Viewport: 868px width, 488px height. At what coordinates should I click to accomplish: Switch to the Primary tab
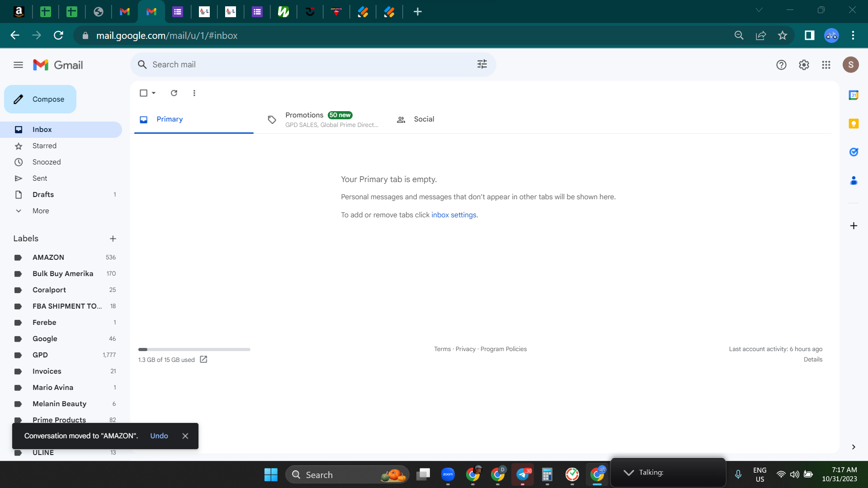(x=194, y=119)
